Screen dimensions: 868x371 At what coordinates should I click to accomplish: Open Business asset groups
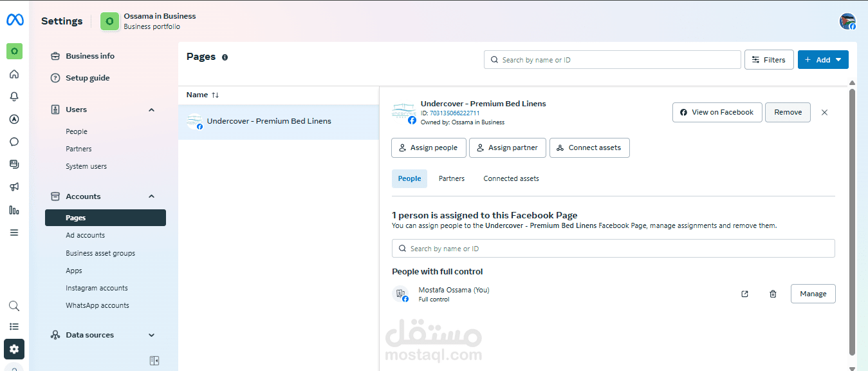(100, 253)
